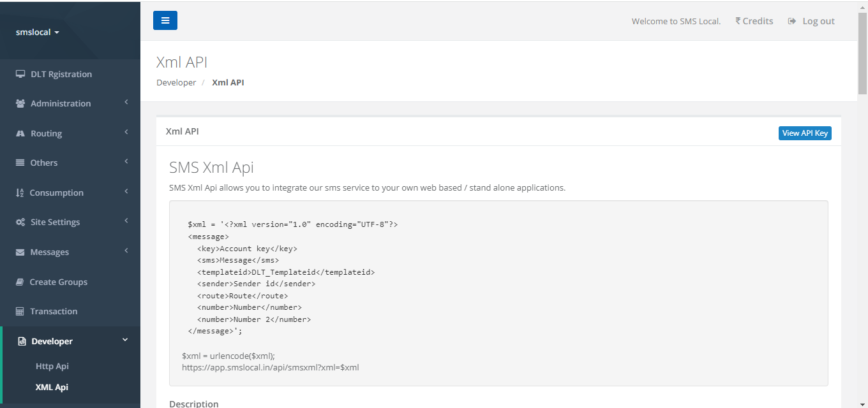Click the View API Key button
Screen dimensions: 868x408
click(x=805, y=133)
